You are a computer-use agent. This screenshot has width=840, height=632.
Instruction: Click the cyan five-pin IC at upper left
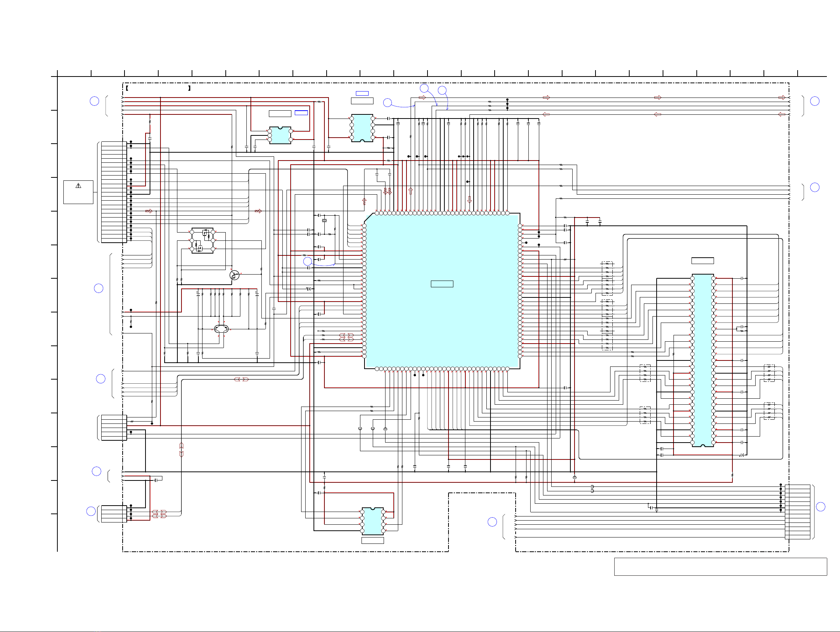pyautogui.click(x=280, y=135)
